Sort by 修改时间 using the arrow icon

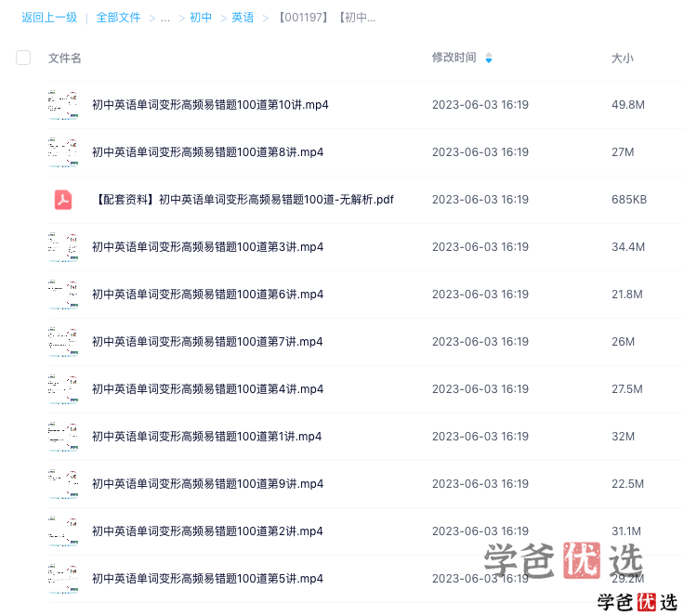coord(489,58)
